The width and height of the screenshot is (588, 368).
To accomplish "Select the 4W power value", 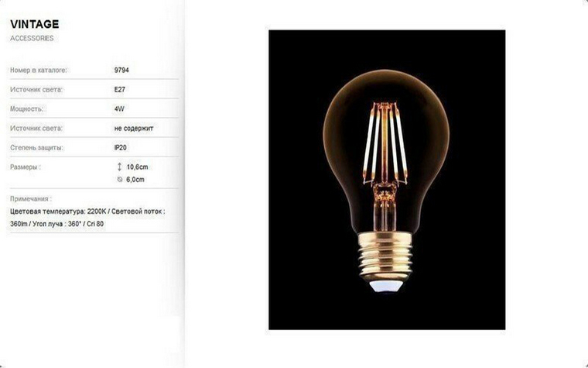I will pos(119,109).
